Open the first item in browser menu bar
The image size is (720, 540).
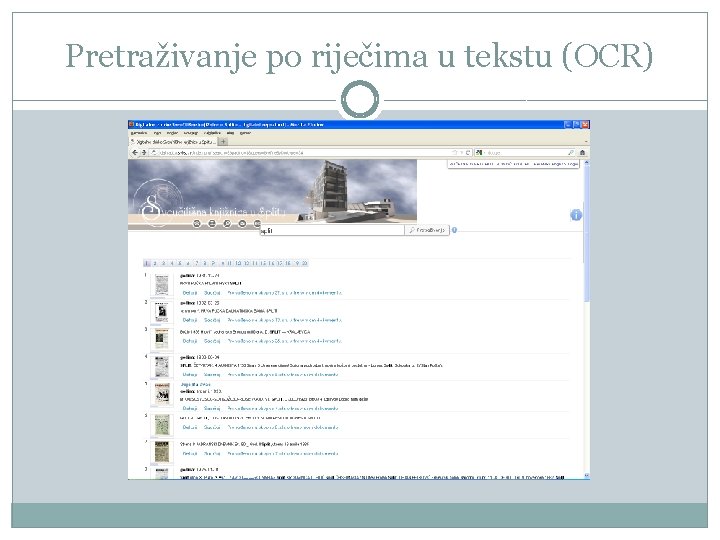[x=139, y=133]
